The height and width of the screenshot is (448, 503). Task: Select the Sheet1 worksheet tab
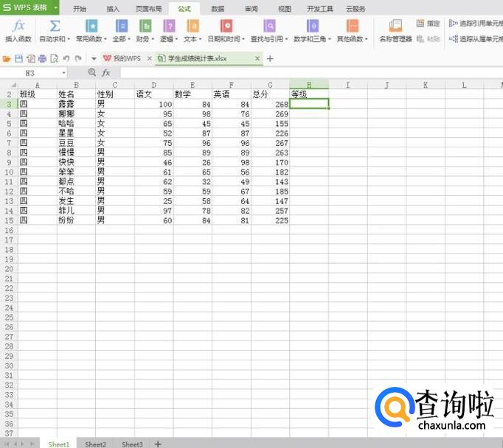point(59,444)
